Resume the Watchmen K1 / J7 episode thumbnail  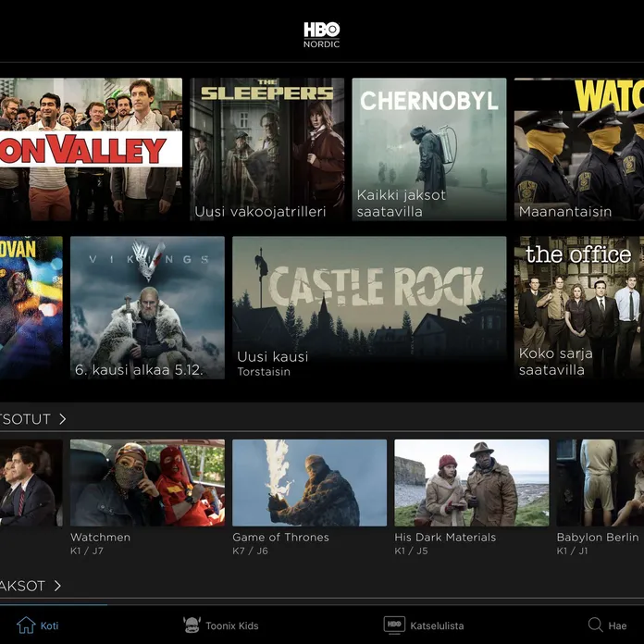pos(147,482)
